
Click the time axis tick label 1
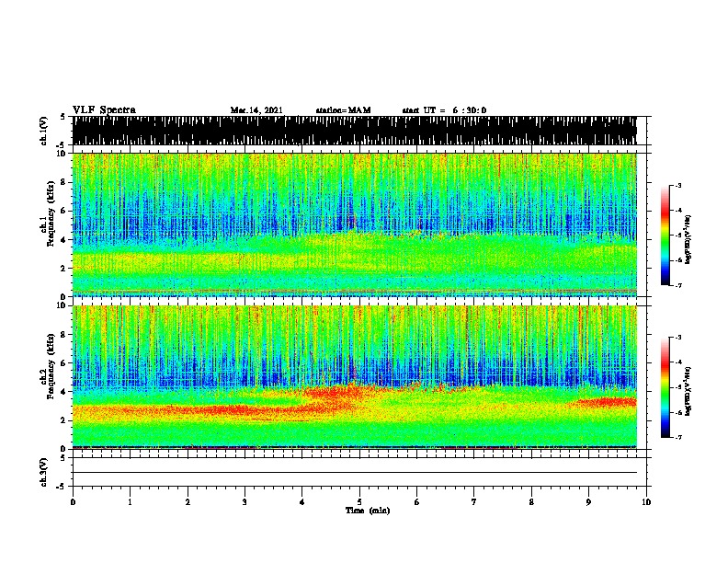pos(130,502)
